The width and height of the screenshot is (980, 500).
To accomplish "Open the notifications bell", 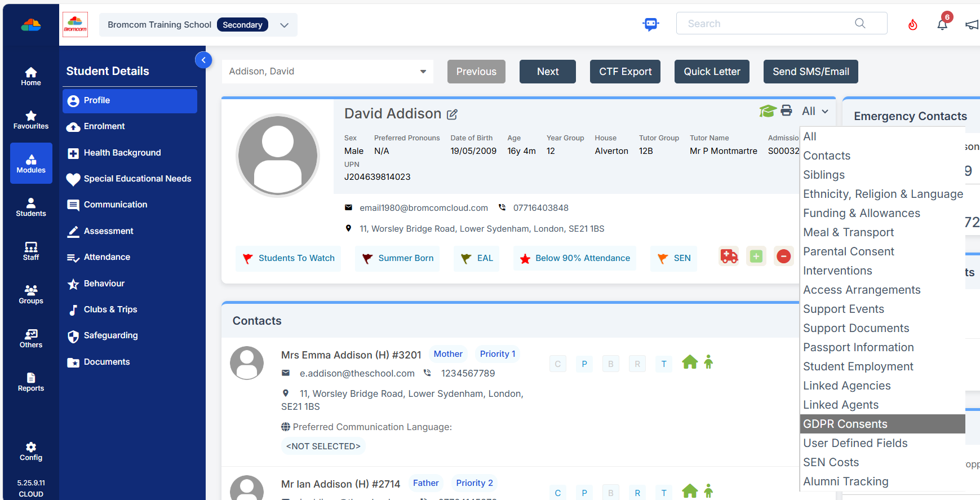I will click(942, 24).
